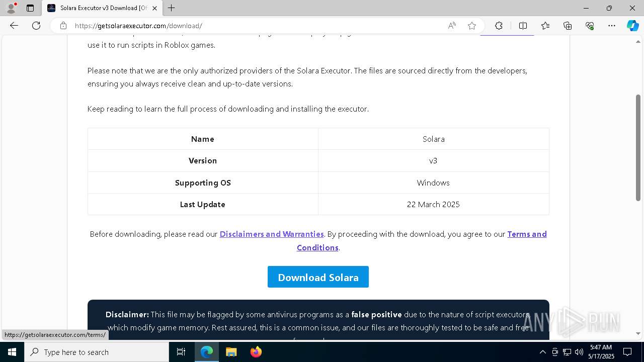Add this page to favorites
This screenshot has height=362, width=644.
pyautogui.click(x=472, y=26)
